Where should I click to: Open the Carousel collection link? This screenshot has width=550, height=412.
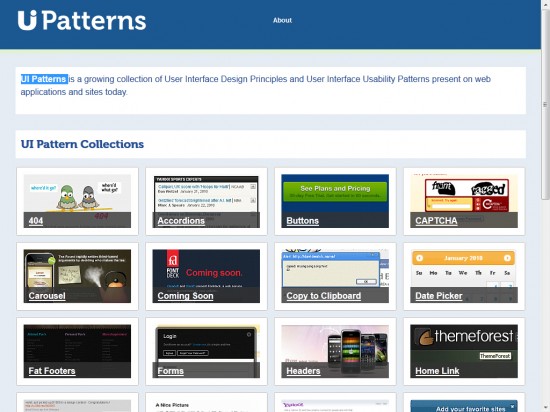[x=47, y=296]
